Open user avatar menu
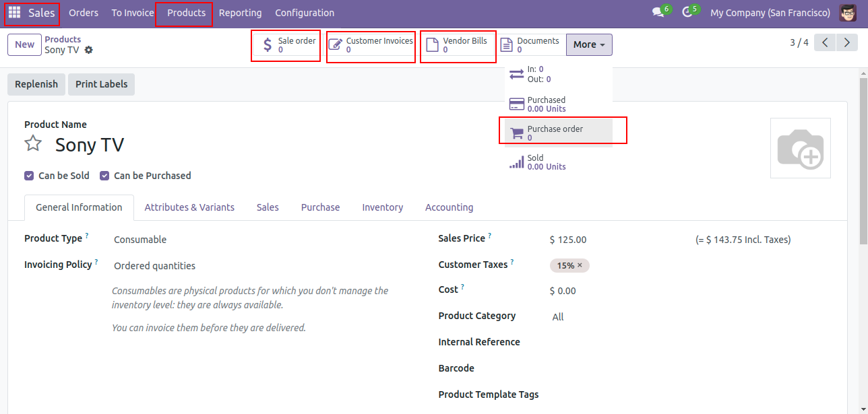Viewport: 868px width, 414px height. (x=848, y=13)
